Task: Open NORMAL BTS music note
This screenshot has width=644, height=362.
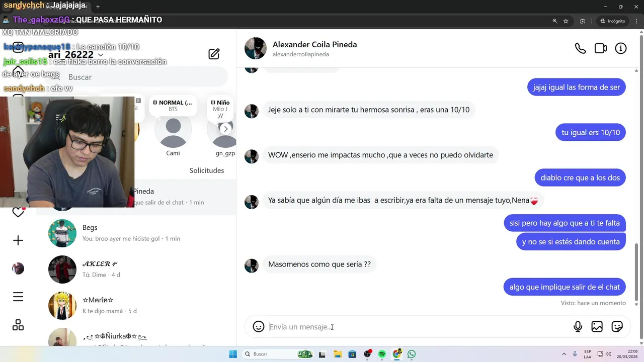Action: [173, 105]
